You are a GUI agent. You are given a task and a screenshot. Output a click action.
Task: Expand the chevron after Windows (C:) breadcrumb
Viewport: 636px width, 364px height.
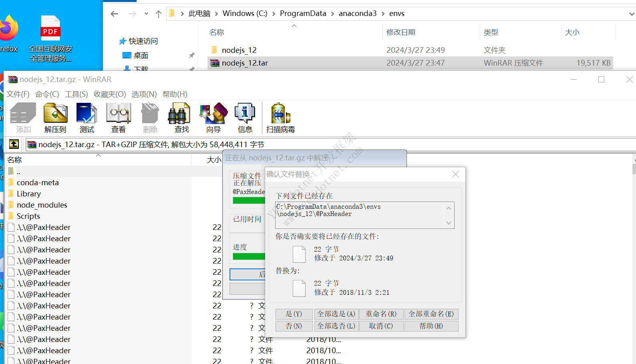[274, 14]
